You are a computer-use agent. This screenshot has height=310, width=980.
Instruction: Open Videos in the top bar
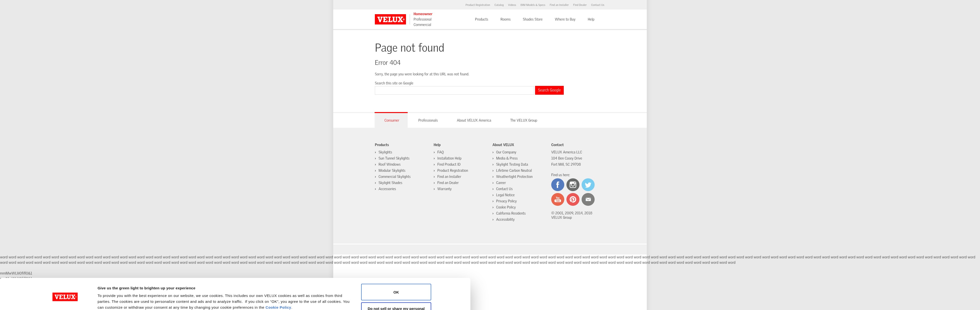pos(512,5)
